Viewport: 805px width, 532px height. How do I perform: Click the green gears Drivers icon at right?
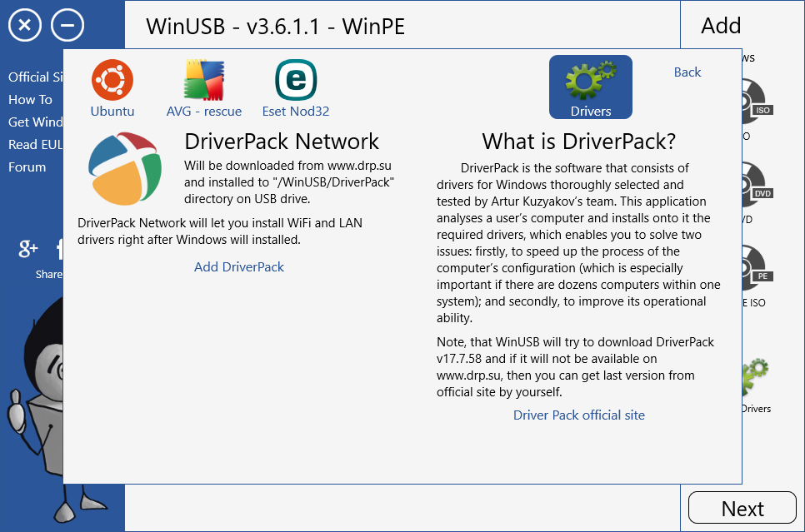coord(756,379)
